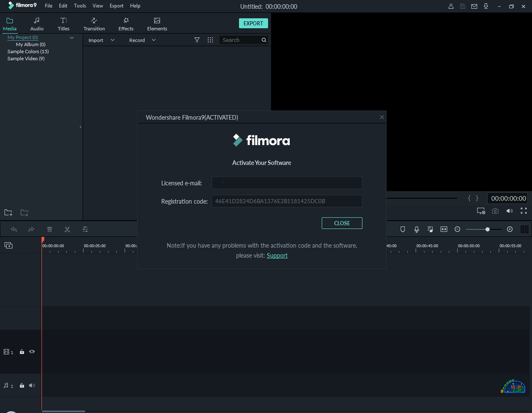Open the Support link
The image size is (532, 413).
pyautogui.click(x=277, y=256)
